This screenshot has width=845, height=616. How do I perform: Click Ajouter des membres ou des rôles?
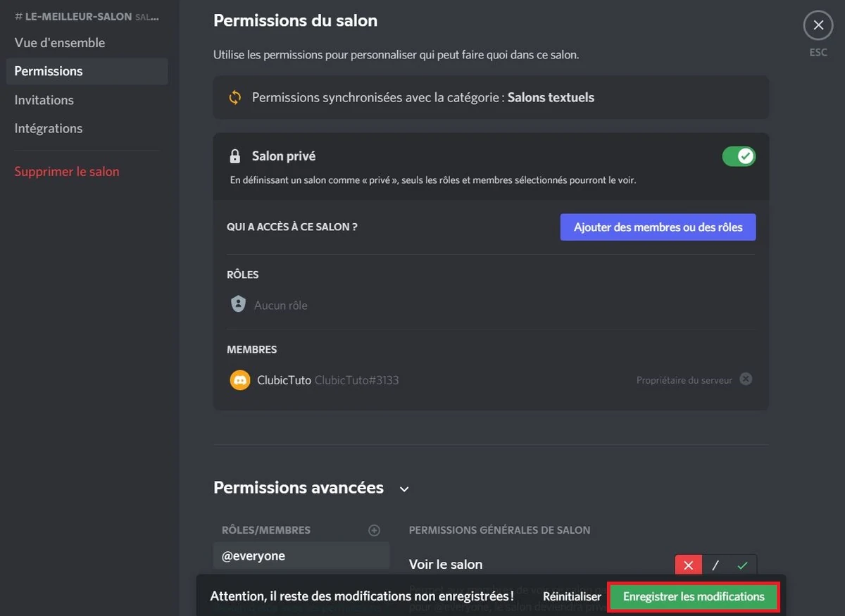pos(658,227)
